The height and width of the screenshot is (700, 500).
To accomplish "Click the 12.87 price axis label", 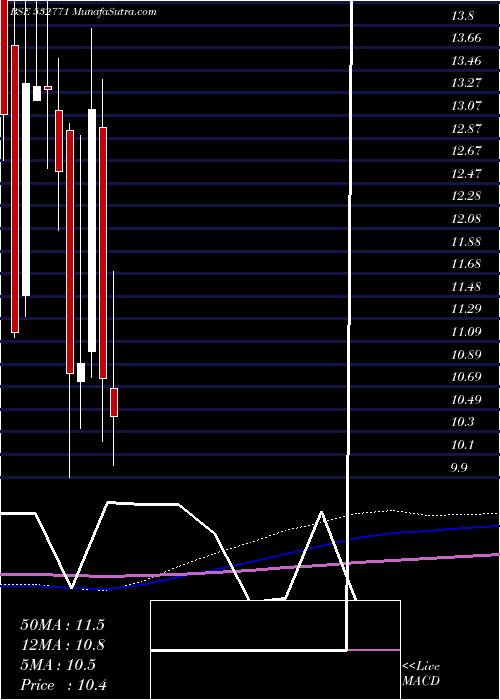I will click(x=466, y=129).
